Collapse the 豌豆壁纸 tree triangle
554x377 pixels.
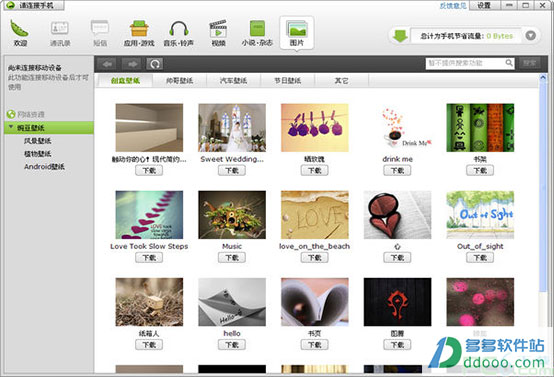click(11, 127)
